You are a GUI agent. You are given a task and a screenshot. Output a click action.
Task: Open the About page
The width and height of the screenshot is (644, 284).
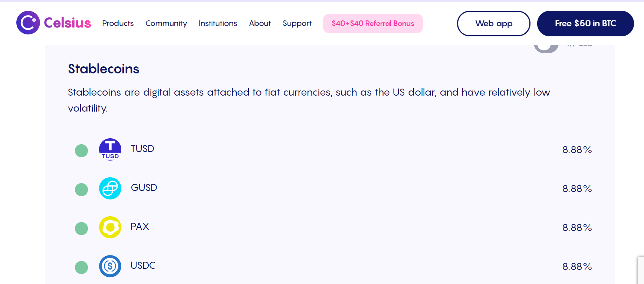[x=260, y=23]
